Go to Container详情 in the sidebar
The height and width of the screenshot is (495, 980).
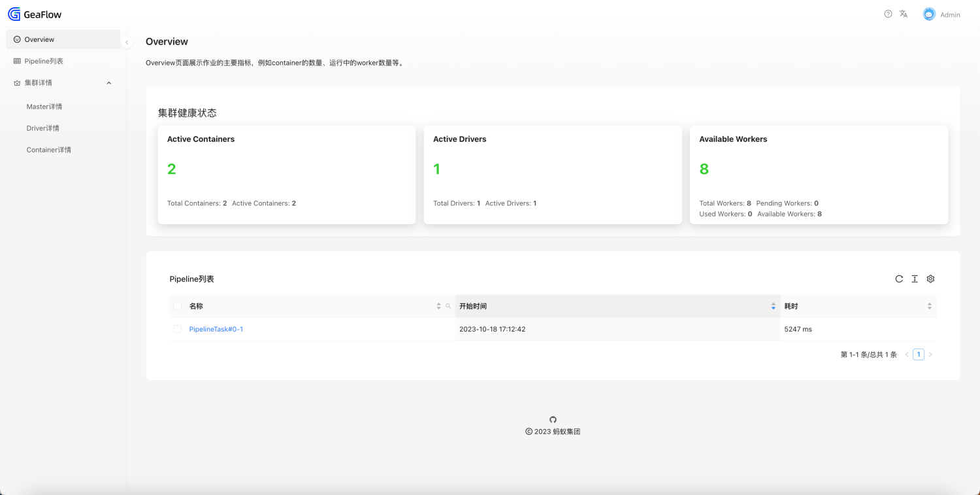(x=48, y=150)
